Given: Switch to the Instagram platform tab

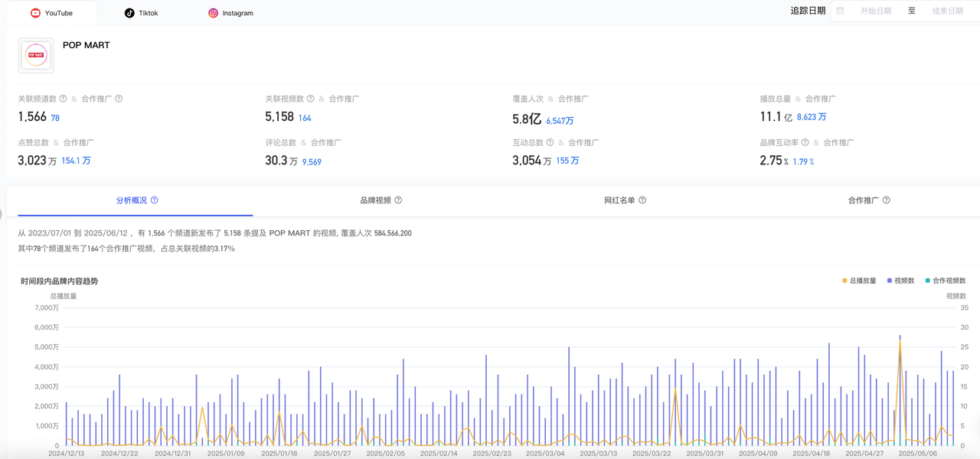Looking at the screenshot, I should [x=231, y=13].
